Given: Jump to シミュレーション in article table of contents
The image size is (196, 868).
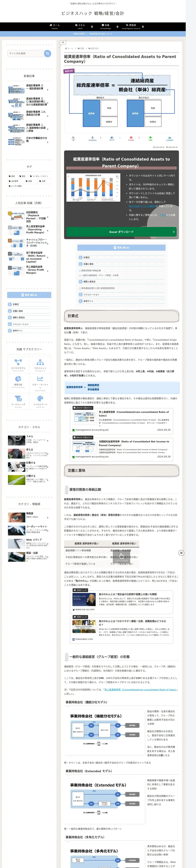Looking at the screenshot, I should click(91, 295).
